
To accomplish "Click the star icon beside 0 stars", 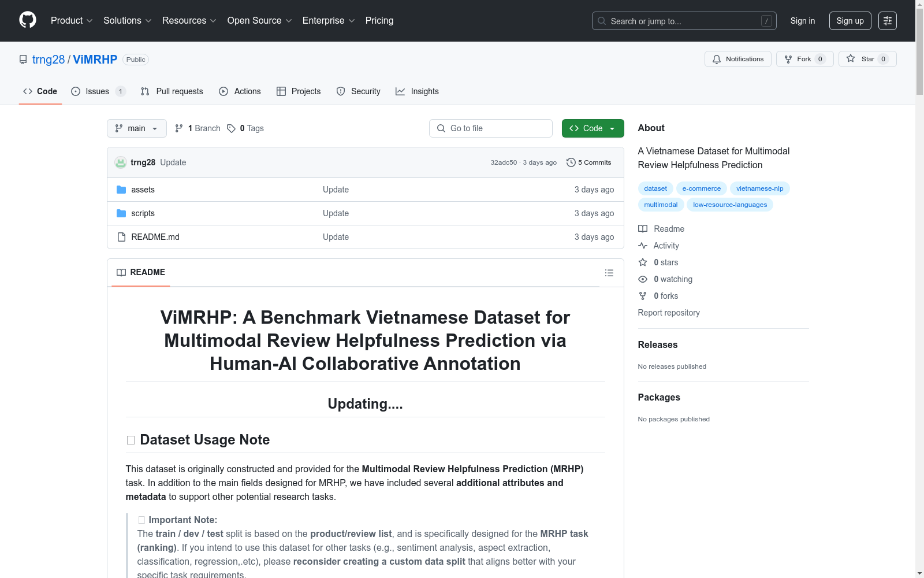I will click(x=643, y=262).
